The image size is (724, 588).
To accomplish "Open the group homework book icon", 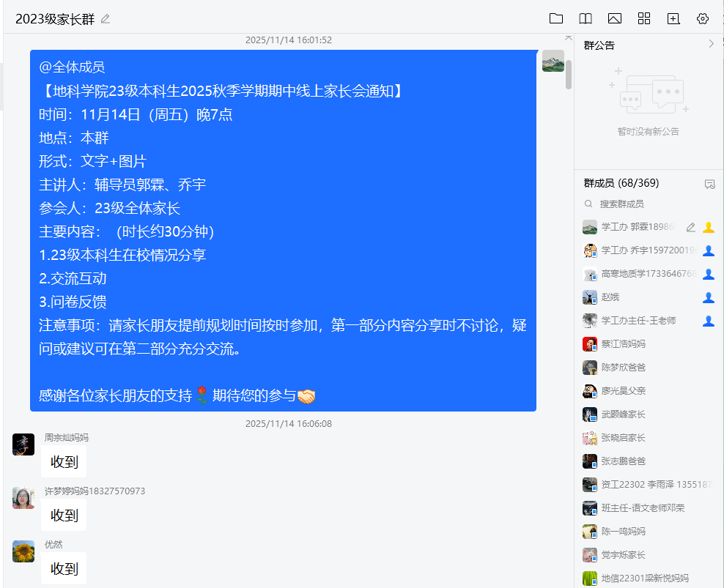I will tap(586, 19).
